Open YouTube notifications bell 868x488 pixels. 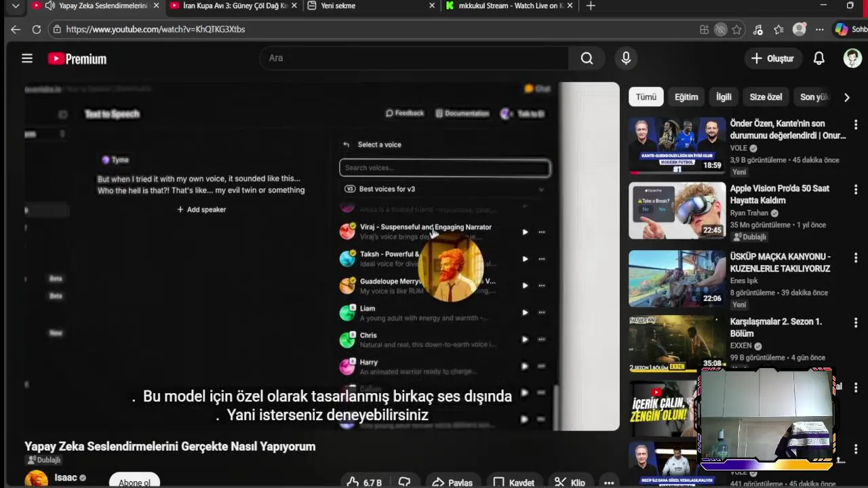point(819,58)
